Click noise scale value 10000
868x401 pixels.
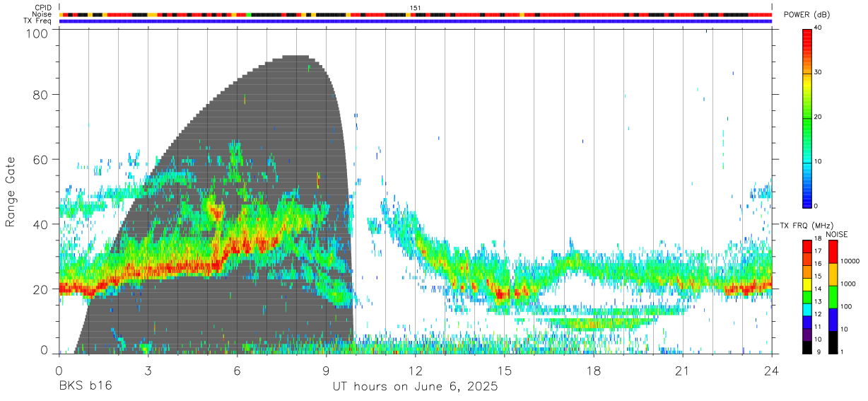[851, 261]
